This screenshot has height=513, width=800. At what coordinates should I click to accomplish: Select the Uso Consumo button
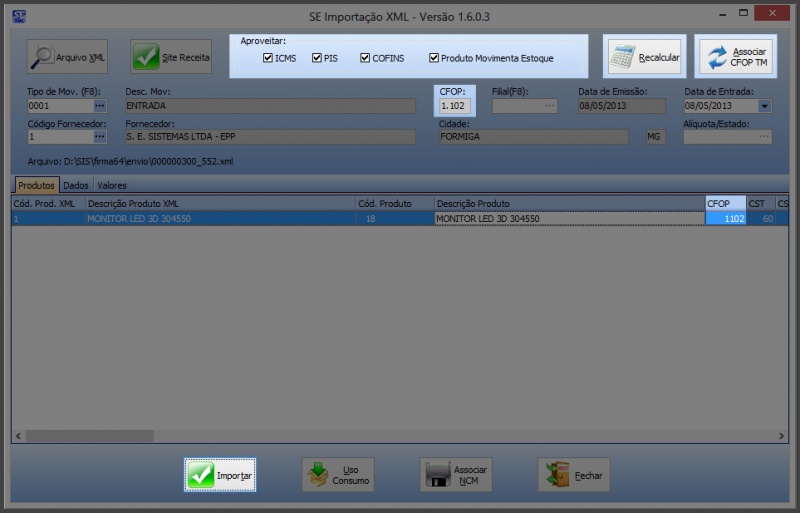(x=338, y=475)
